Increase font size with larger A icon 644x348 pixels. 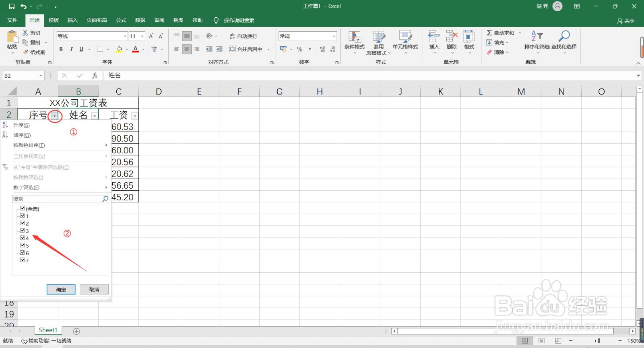coord(151,36)
